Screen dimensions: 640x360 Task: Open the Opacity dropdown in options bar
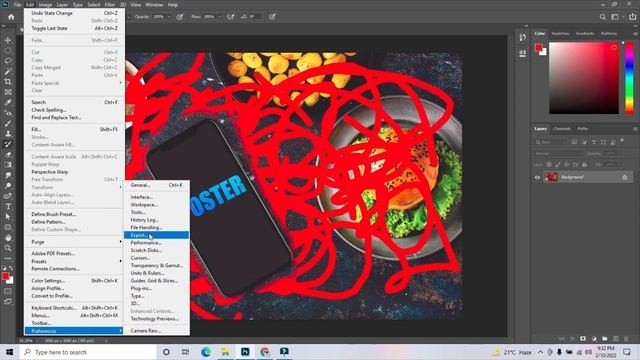pyautogui.click(x=170, y=17)
